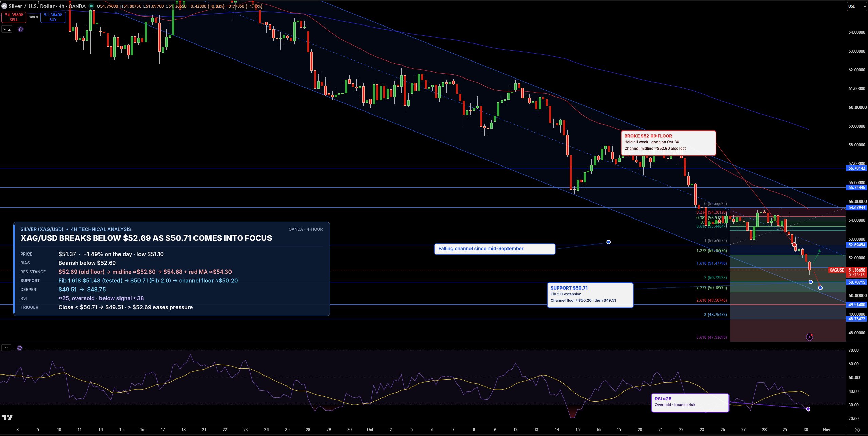The image size is (868, 436).
Task: Click the Fib 3 (48.75472) label
Action: point(716,315)
